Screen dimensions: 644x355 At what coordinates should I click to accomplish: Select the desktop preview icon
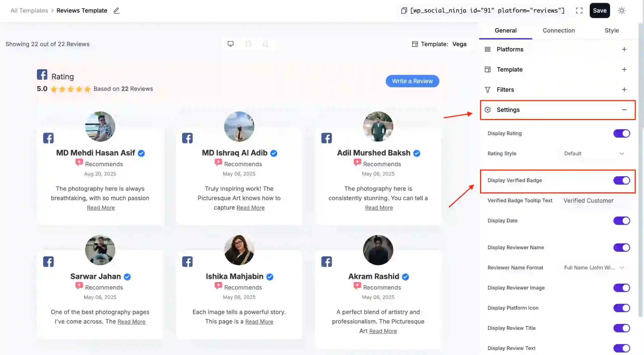pos(230,44)
